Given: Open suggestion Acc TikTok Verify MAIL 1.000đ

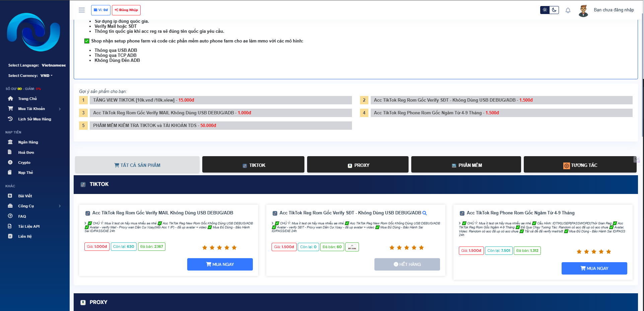Looking at the screenshot, I should (x=221, y=113).
